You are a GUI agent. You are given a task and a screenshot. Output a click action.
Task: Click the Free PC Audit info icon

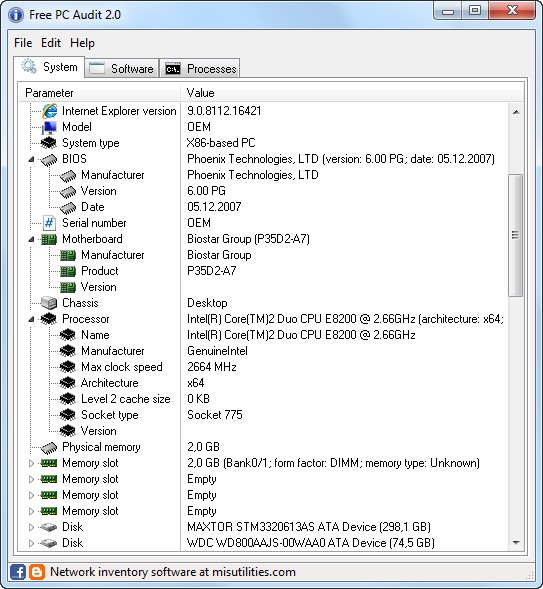(x=16, y=15)
